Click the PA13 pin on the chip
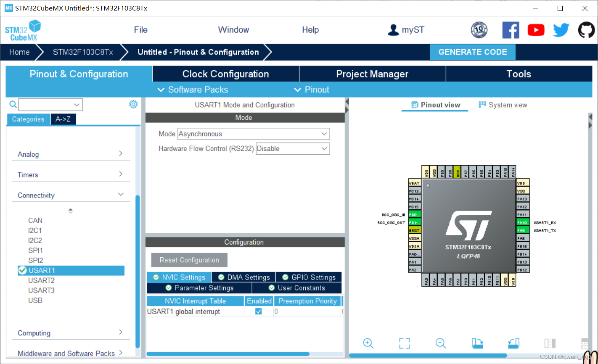Image resolution: width=598 pixels, height=364 pixels. click(x=523, y=199)
